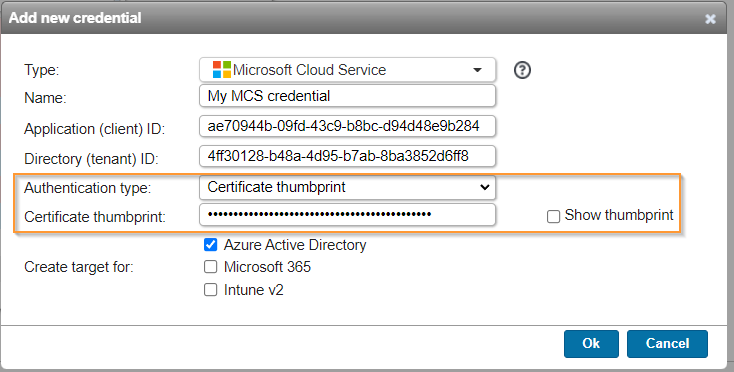
Task: Click the 'Authentication type:' label
Action: [x=88, y=188]
